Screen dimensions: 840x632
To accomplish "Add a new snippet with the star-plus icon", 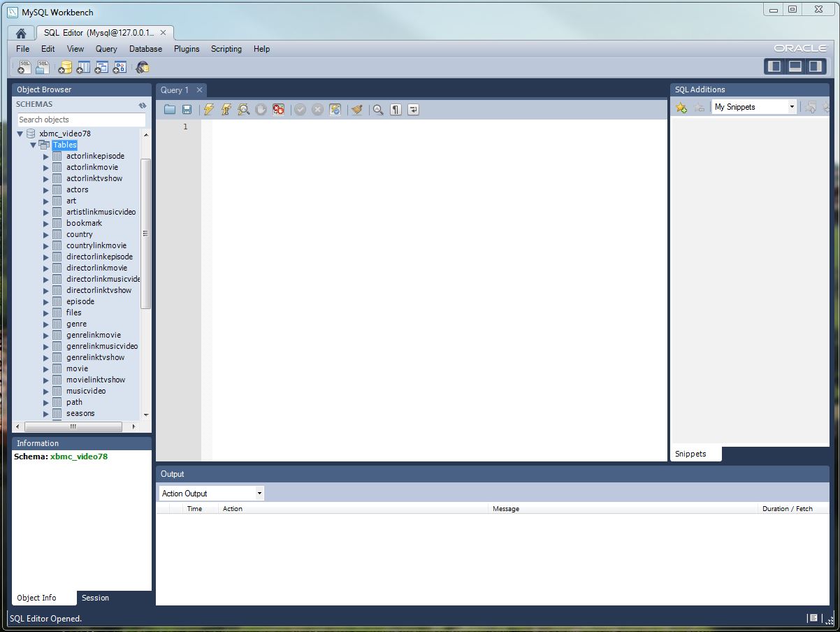I will click(x=681, y=107).
